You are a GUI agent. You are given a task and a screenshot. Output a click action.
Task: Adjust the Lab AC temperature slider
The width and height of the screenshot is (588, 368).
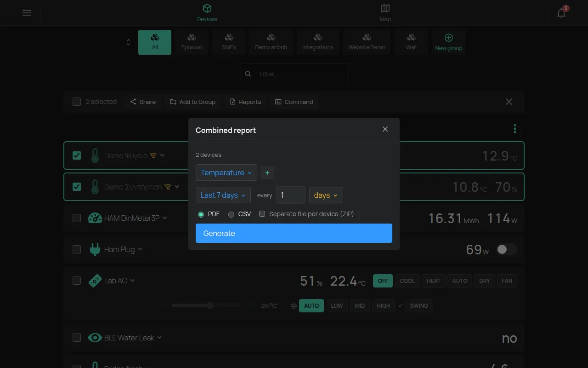click(x=206, y=305)
